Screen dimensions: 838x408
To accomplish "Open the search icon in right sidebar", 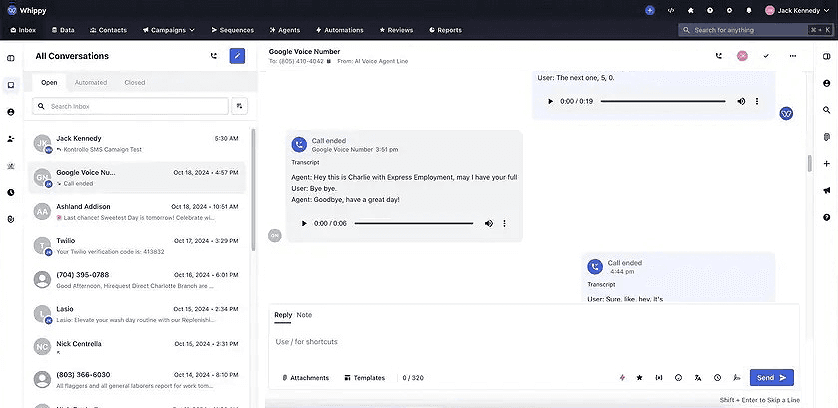I will 827,110.
